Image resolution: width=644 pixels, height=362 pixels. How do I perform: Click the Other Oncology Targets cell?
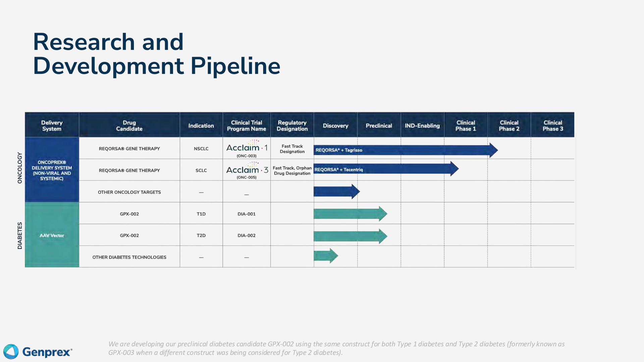coord(129,192)
